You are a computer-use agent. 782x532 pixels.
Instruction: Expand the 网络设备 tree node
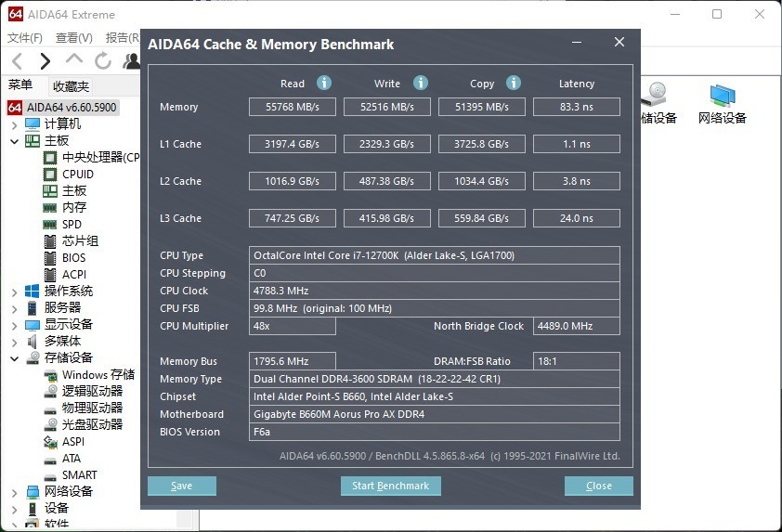[15, 493]
